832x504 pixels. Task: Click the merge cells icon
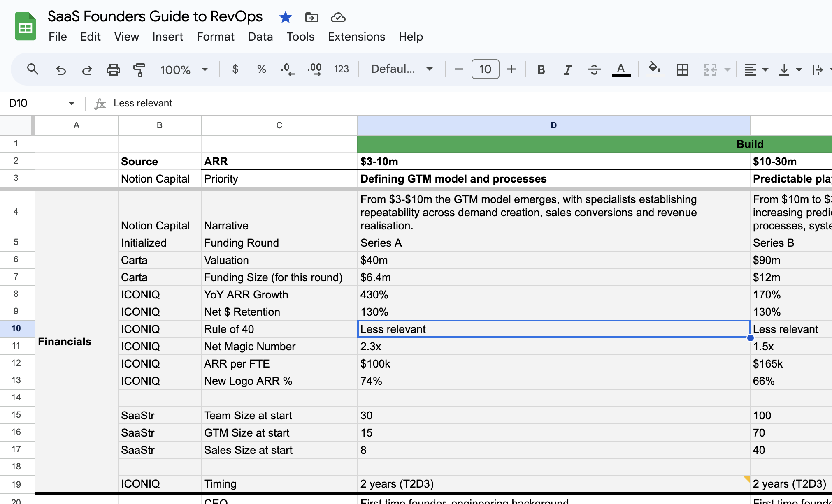(x=710, y=69)
